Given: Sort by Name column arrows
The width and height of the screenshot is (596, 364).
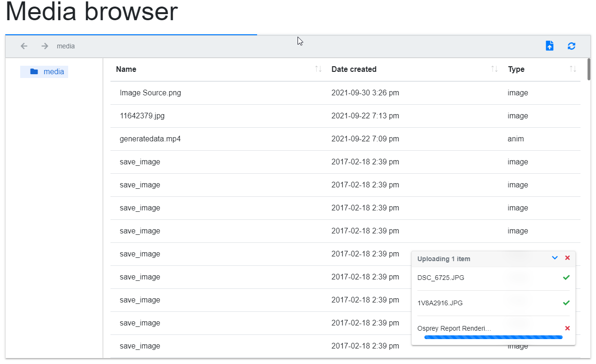Looking at the screenshot, I should 318,69.
